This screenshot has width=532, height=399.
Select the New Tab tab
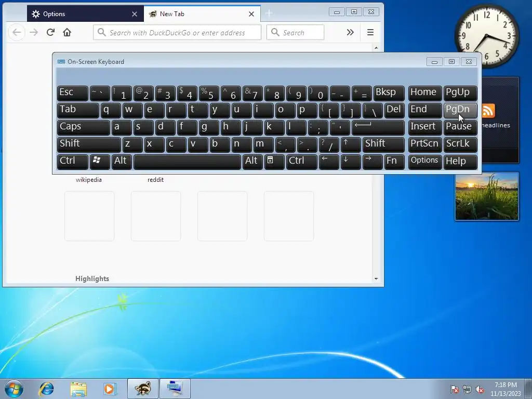click(x=202, y=14)
